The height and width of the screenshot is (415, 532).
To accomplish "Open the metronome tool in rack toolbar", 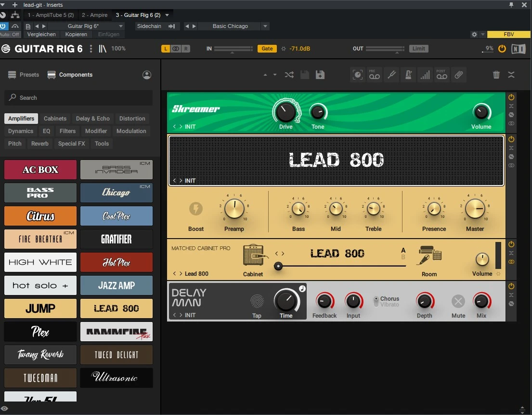I will pyautogui.click(x=408, y=75).
